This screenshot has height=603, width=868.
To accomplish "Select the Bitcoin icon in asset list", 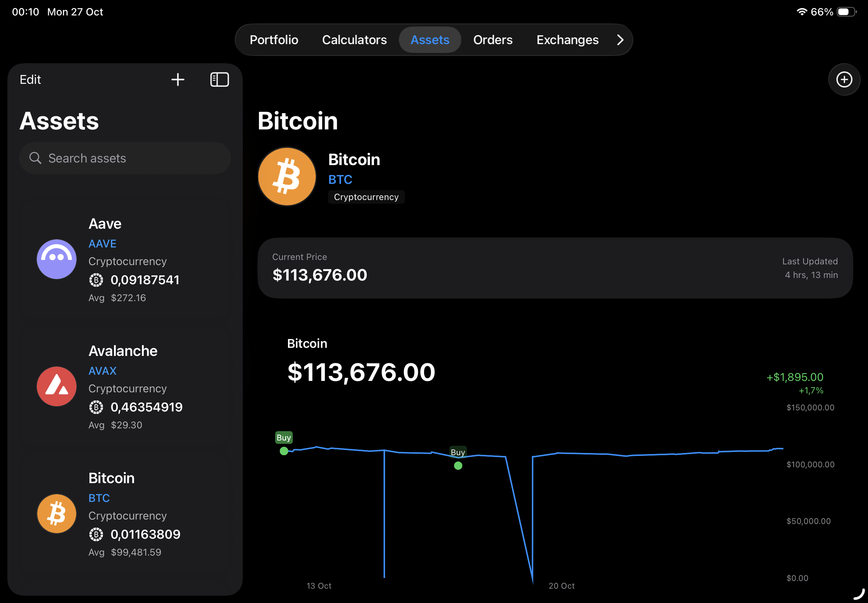I will (56, 513).
